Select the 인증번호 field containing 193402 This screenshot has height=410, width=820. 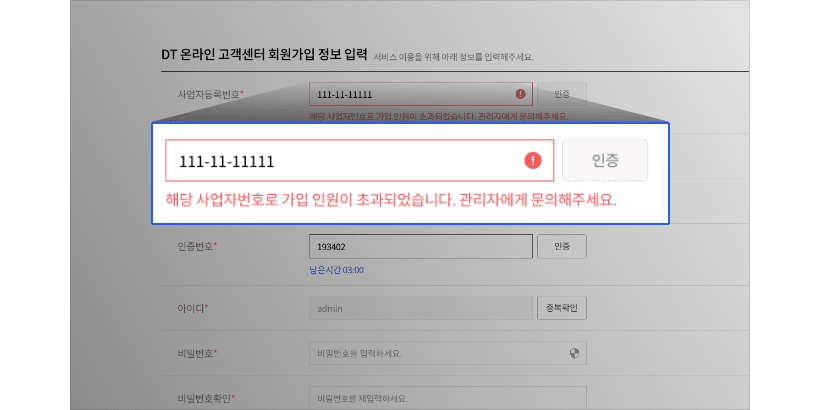click(420, 246)
